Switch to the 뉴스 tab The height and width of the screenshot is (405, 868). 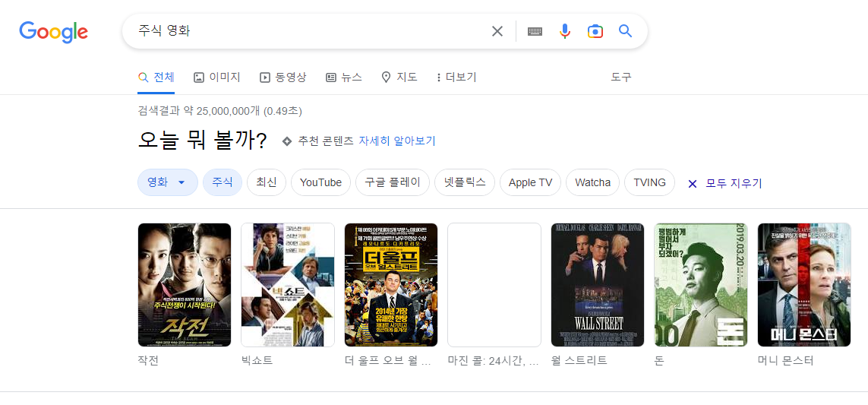344,78
